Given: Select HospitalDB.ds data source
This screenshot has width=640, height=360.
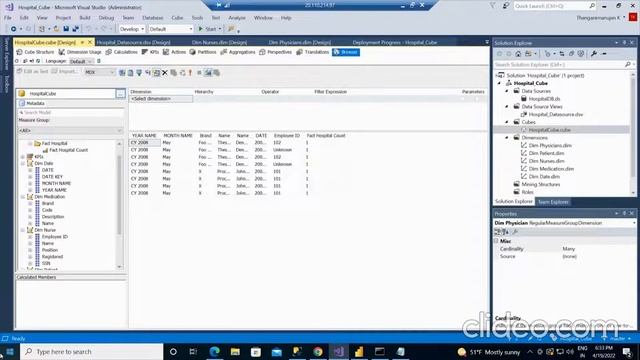Looking at the screenshot, I should (x=544, y=99).
